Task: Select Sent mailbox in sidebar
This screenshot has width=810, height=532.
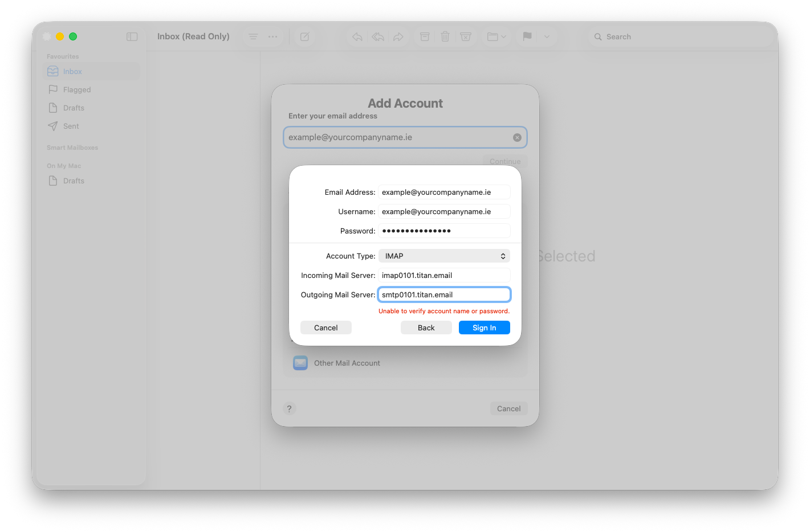Action: (71, 126)
